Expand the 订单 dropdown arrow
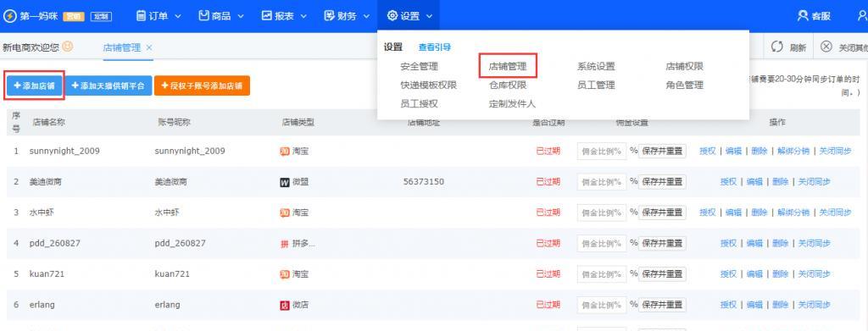This screenshot has height=331, width=868. [x=178, y=17]
